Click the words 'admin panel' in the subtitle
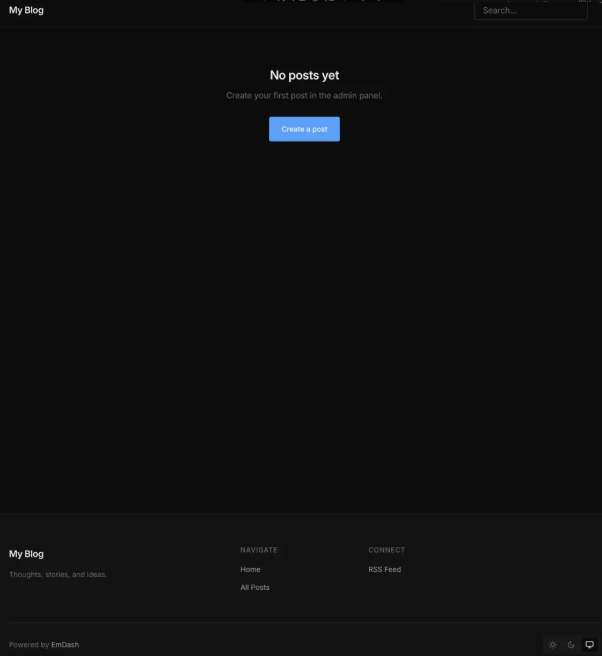The width and height of the screenshot is (602, 656). point(358,96)
